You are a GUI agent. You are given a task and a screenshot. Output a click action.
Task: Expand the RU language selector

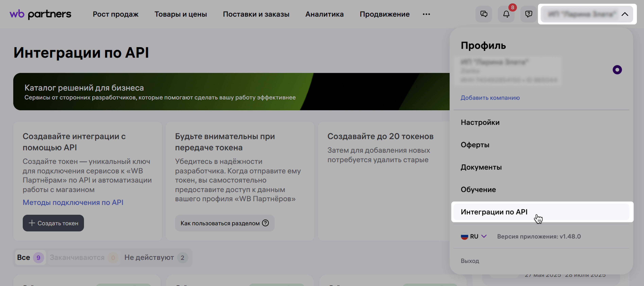(484, 236)
